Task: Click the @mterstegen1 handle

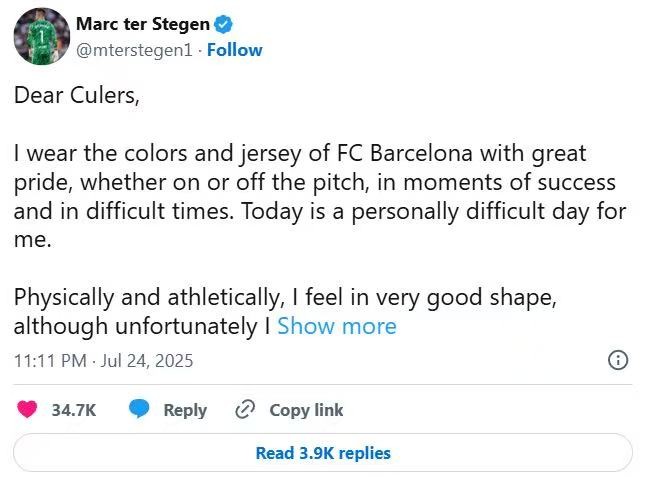Action: pyautogui.click(x=135, y=50)
